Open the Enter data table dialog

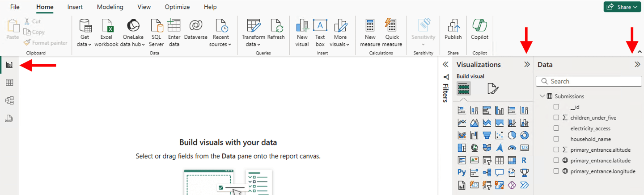click(x=174, y=33)
